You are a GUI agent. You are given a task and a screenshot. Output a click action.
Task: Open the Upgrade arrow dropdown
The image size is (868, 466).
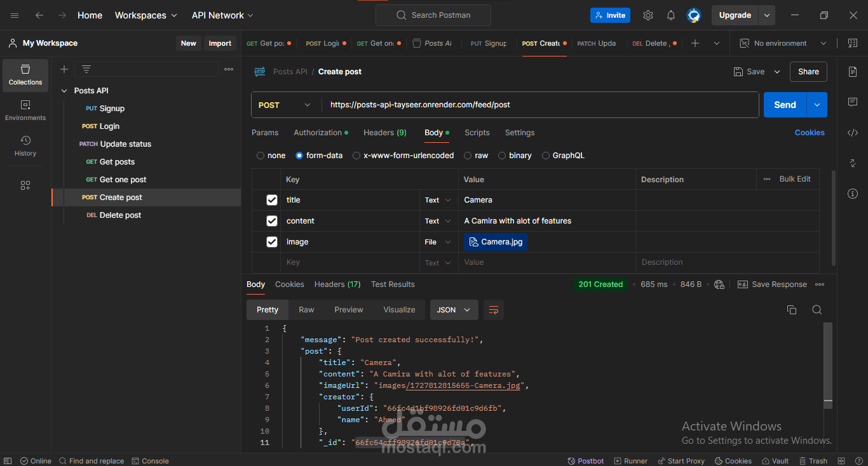(768, 15)
